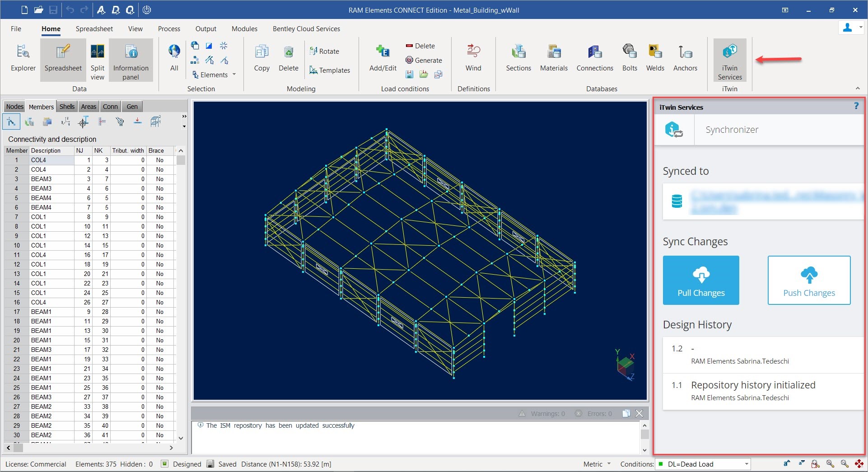Screen dimensions: 868x472
Task: Switch to the Conn spreadsheet tab
Action: point(110,107)
